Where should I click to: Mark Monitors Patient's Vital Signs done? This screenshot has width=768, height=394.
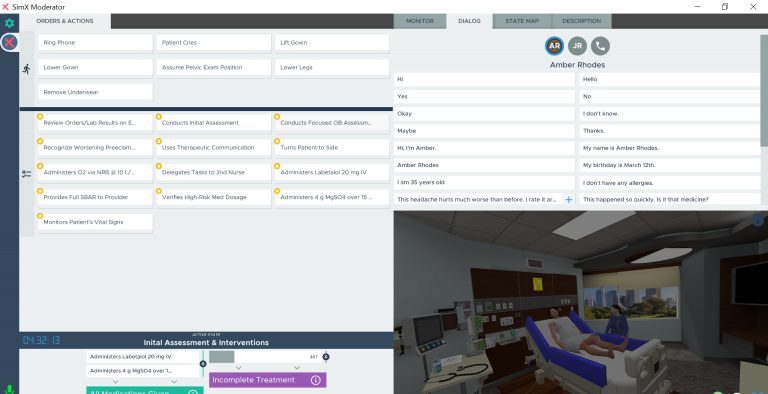[40, 216]
